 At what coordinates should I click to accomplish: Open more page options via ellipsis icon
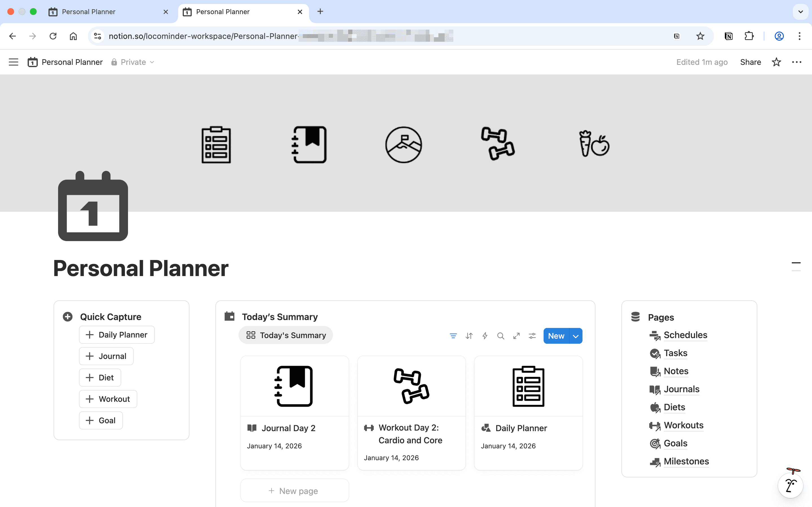[796, 62]
